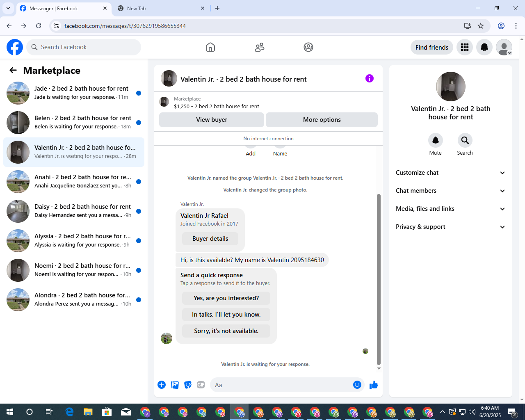This screenshot has width=525, height=420.
Task: View site information icon in address bar
Action: (56, 26)
